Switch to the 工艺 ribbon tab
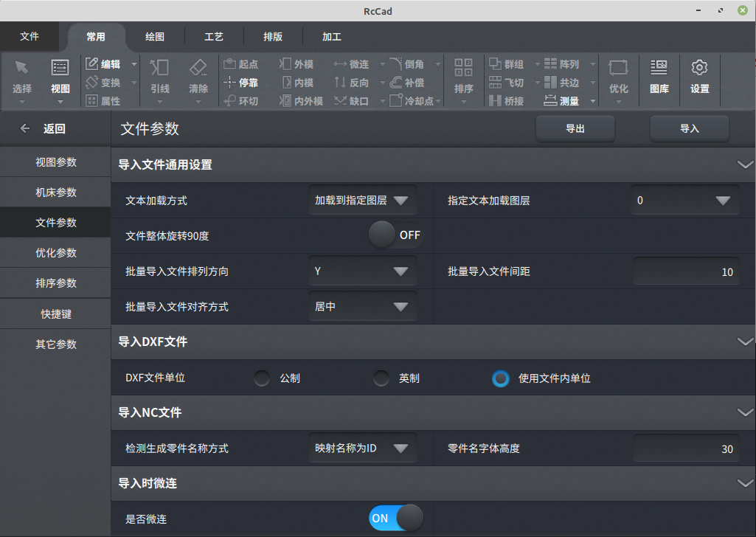Screen dimensions: 756x537 click(x=213, y=36)
